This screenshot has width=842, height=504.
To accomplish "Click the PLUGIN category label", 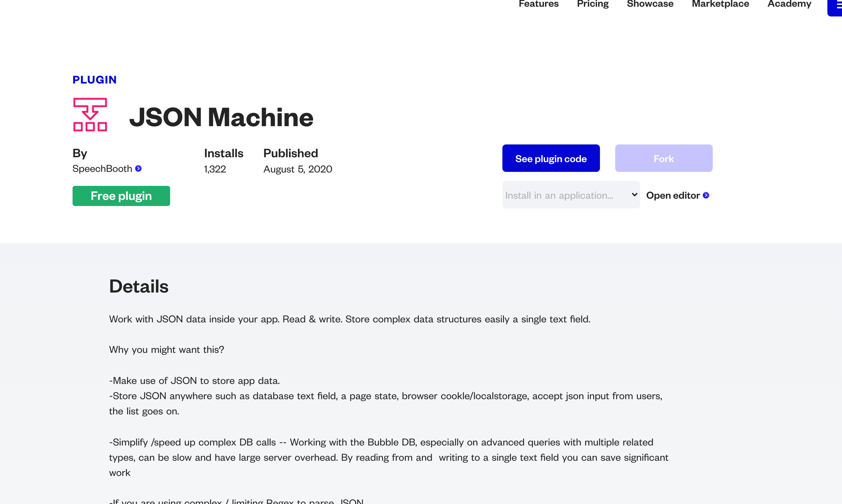I will pos(95,80).
